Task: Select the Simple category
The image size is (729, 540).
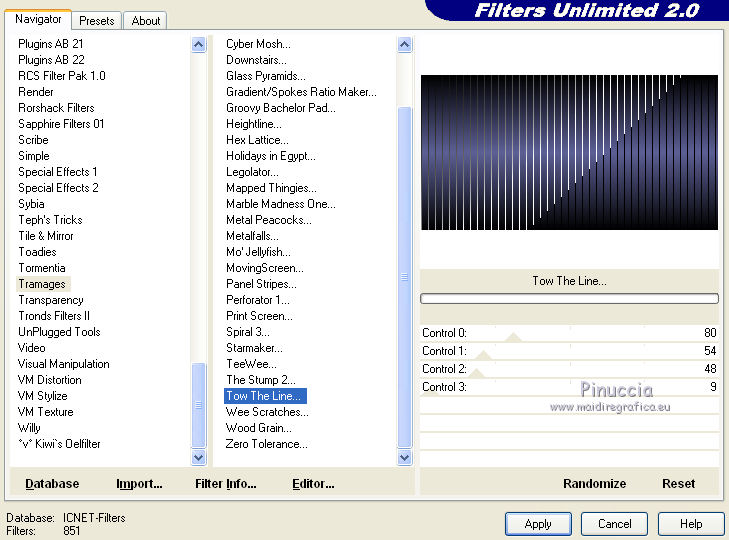Action: pos(33,156)
